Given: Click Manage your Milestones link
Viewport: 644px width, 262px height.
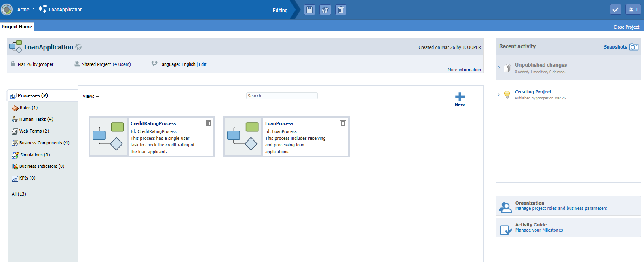Looking at the screenshot, I should [539, 230].
